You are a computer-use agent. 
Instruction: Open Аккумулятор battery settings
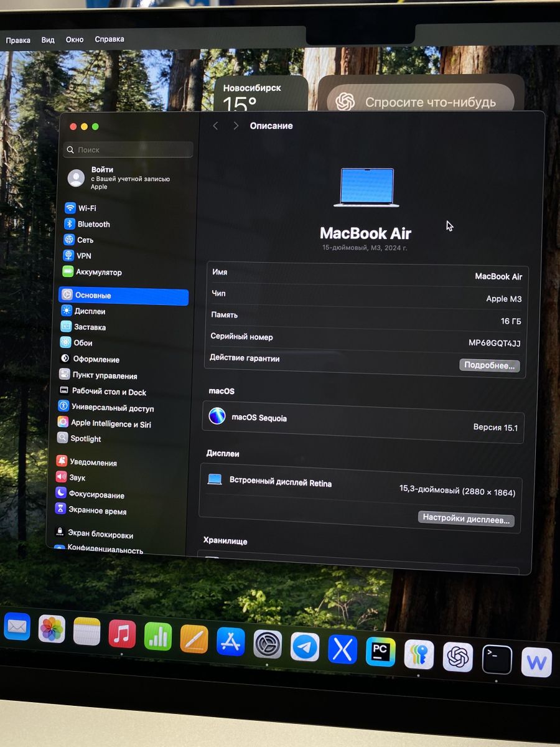[92, 272]
